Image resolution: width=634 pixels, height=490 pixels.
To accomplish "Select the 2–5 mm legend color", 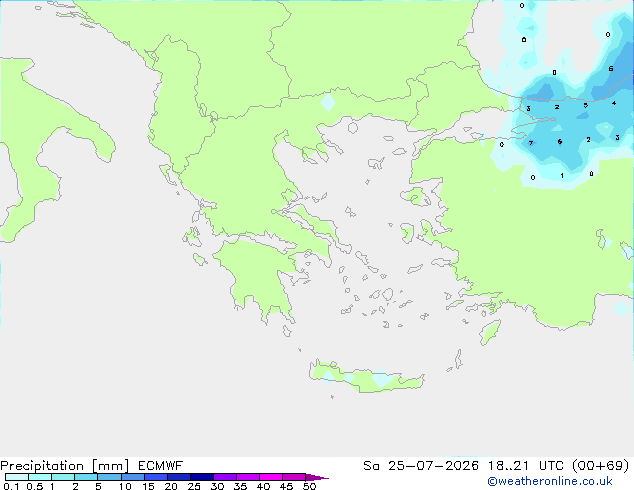I will tap(86, 477).
